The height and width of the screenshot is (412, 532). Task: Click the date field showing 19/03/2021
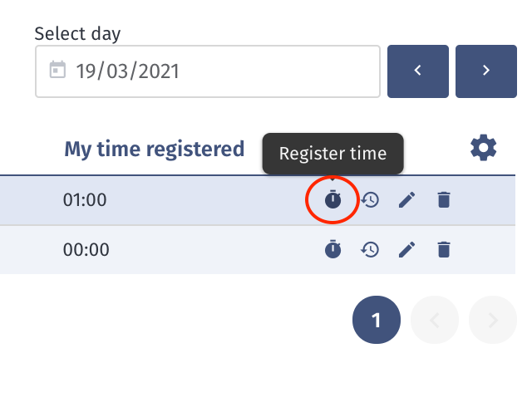(208, 71)
